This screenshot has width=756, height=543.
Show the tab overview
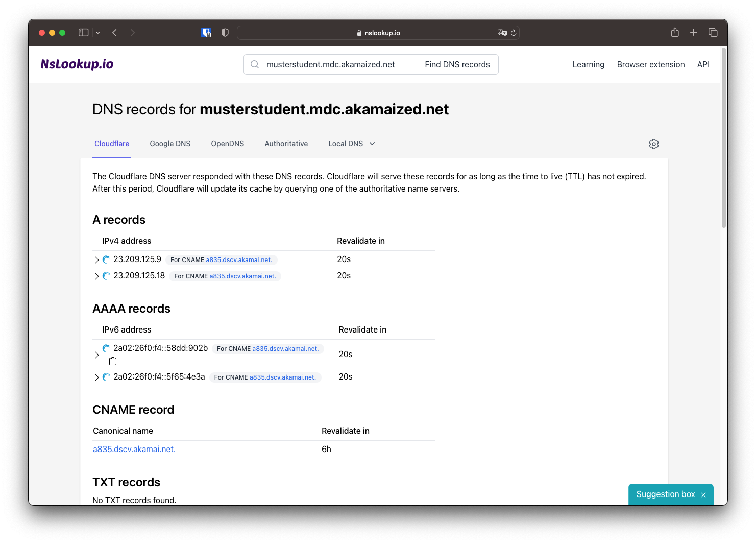point(713,33)
